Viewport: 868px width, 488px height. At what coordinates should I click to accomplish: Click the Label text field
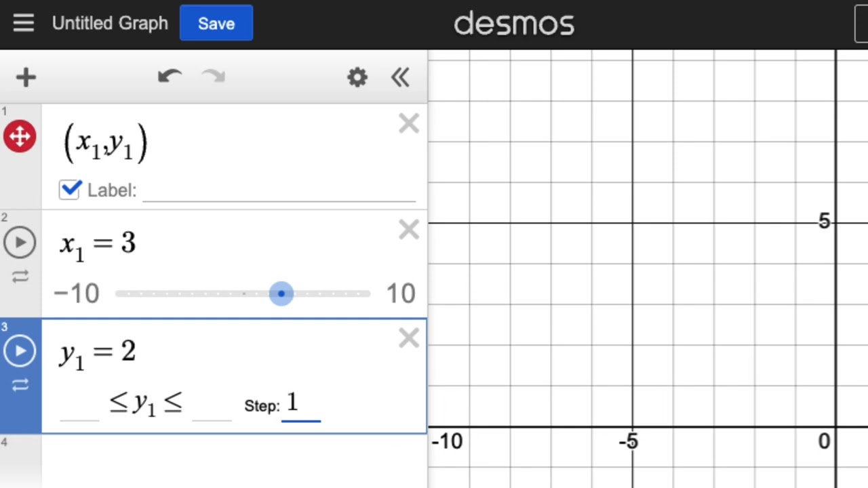(x=278, y=190)
